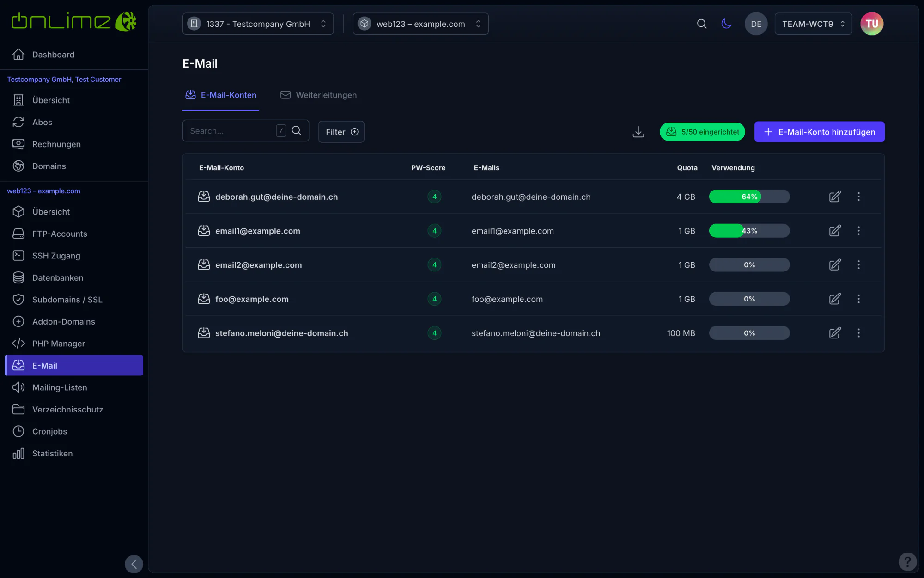This screenshot has width=924, height=578.
Task: Open Datenbanken in sidebar
Action: (x=74, y=278)
